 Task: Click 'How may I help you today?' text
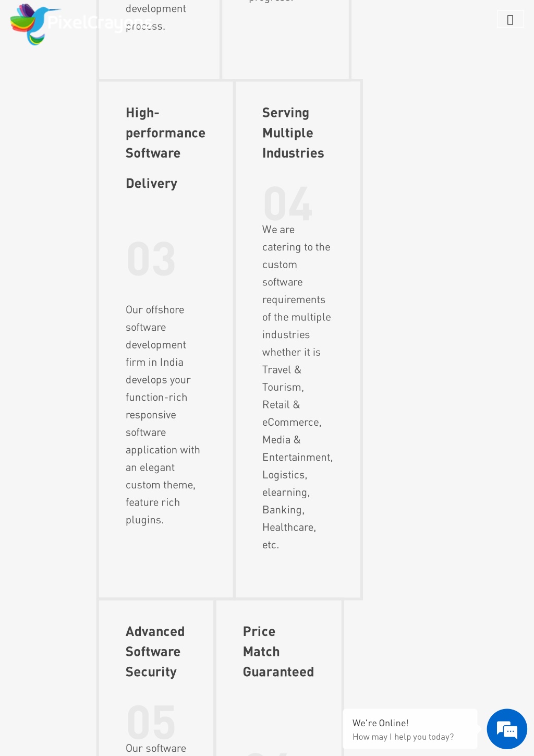[403, 737]
